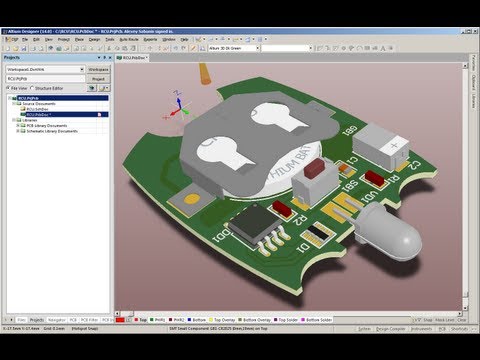This screenshot has width=480, height=360.
Task: Pin the Projects panel with pushpin icon
Action: (x=104, y=58)
